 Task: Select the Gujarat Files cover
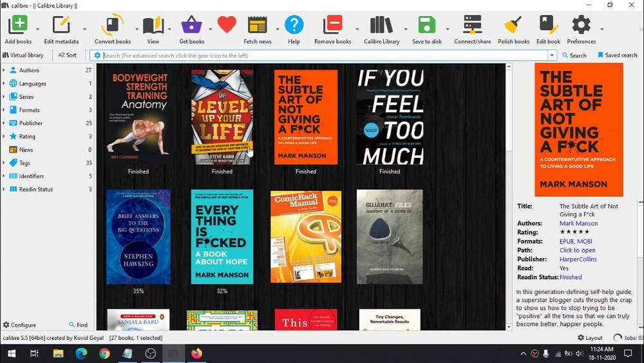pyautogui.click(x=390, y=237)
